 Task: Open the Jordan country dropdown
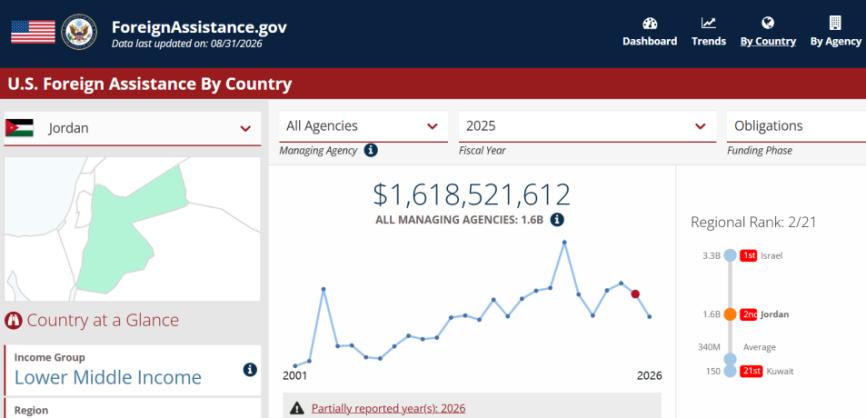tap(133, 129)
